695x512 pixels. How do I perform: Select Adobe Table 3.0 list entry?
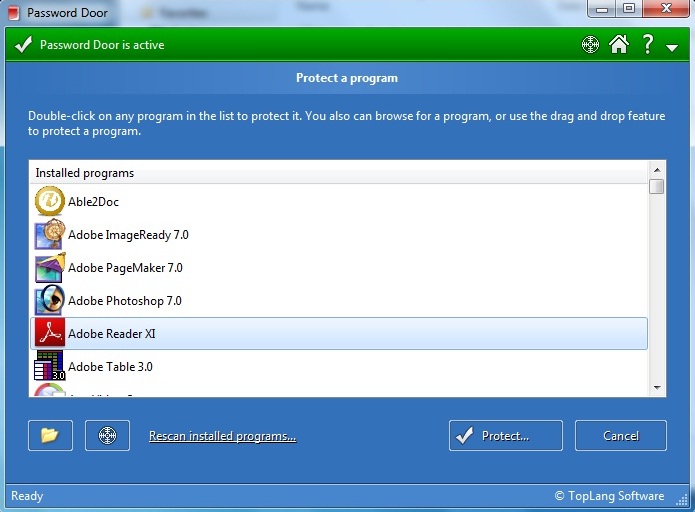pos(339,366)
